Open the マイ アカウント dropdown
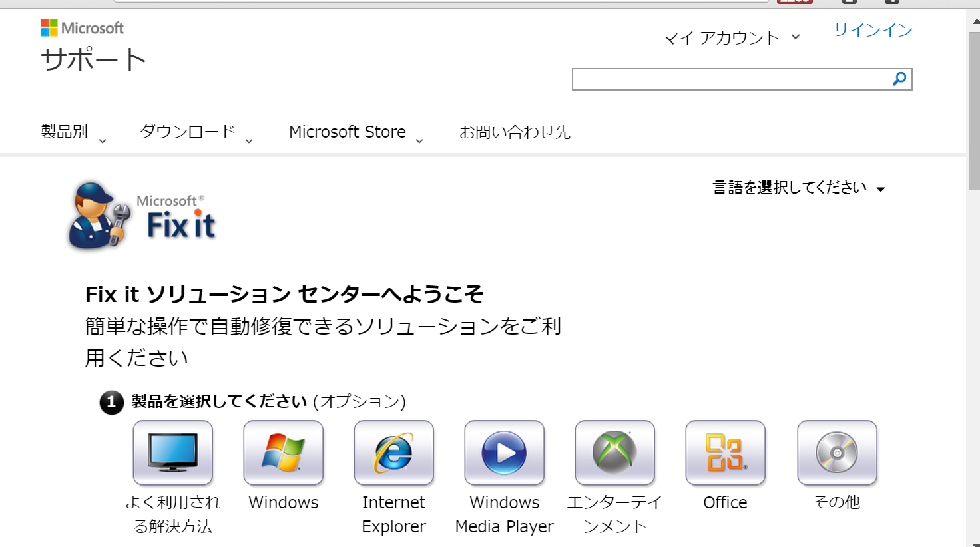The height and width of the screenshot is (547, 980). [x=731, y=38]
